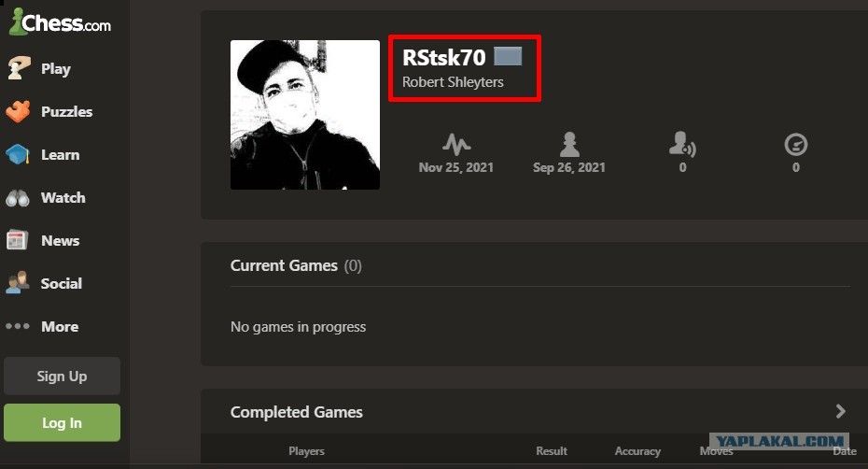This screenshot has width=868, height=469.
Task: Click the Completed Games heading
Action: [297, 412]
